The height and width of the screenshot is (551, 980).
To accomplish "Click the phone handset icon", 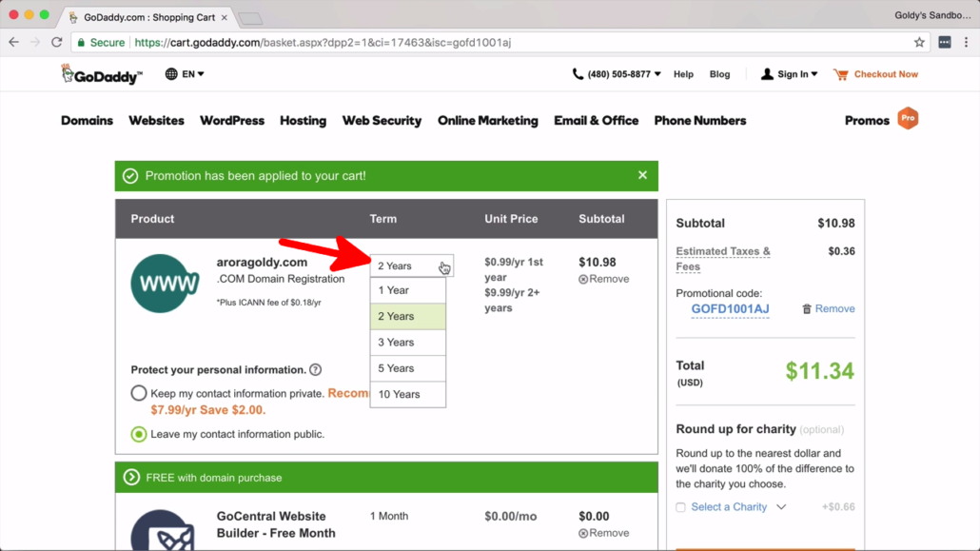I will pyautogui.click(x=578, y=74).
